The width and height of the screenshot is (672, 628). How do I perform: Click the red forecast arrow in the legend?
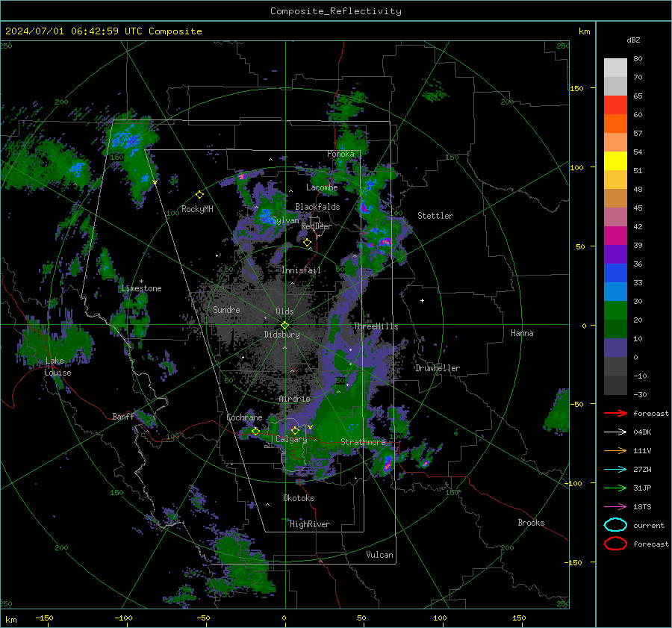tap(615, 413)
